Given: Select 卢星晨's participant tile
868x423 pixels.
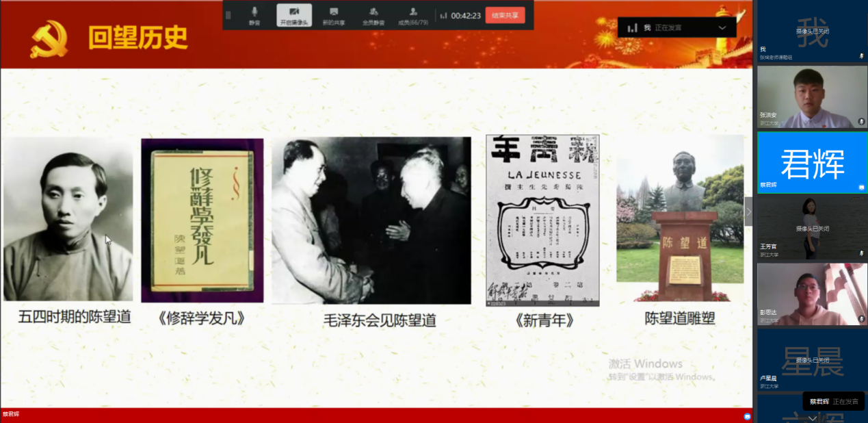Looking at the screenshot, I should tap(812, 359).
